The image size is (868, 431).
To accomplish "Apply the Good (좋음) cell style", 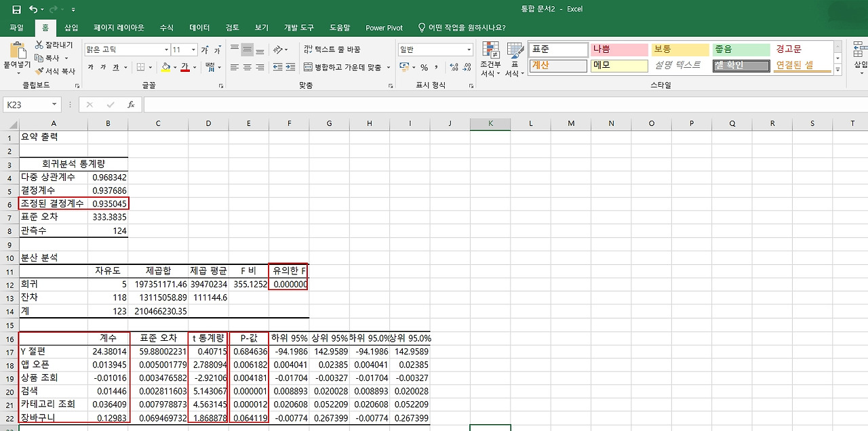I will point(741,49).
